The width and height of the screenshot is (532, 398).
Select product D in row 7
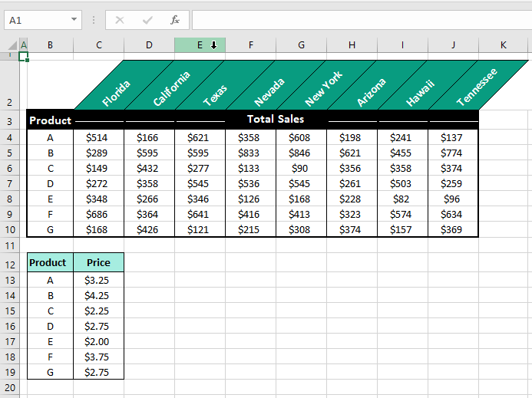tap(50, 183)
